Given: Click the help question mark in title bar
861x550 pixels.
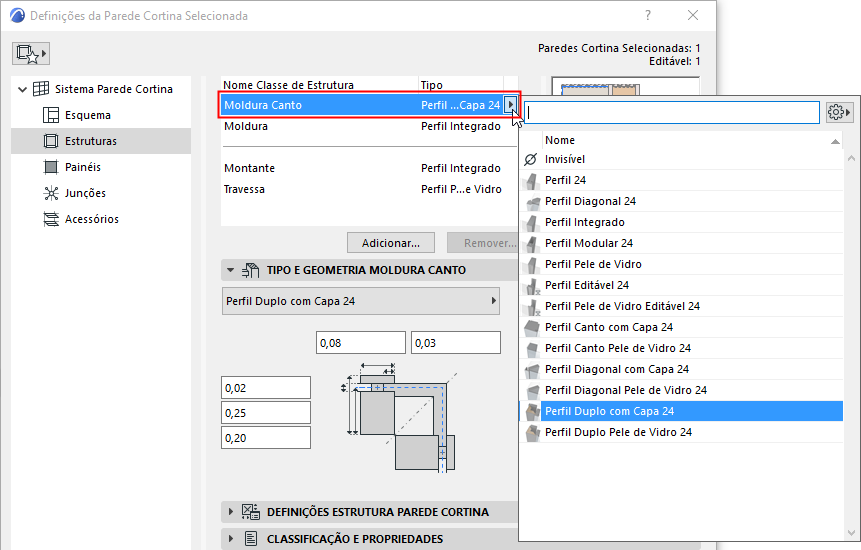Looking at the screenshot, I should click(x=648, y=15).
